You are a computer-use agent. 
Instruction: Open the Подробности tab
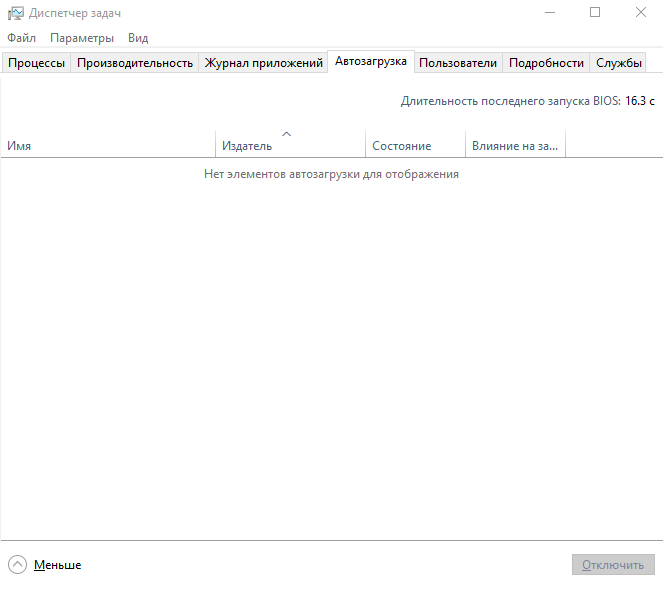[x=546, y=63]
